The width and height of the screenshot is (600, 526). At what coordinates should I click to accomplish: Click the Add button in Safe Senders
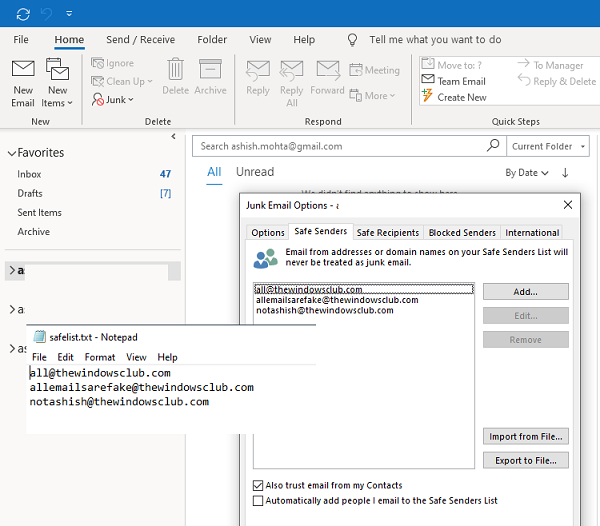526,292
